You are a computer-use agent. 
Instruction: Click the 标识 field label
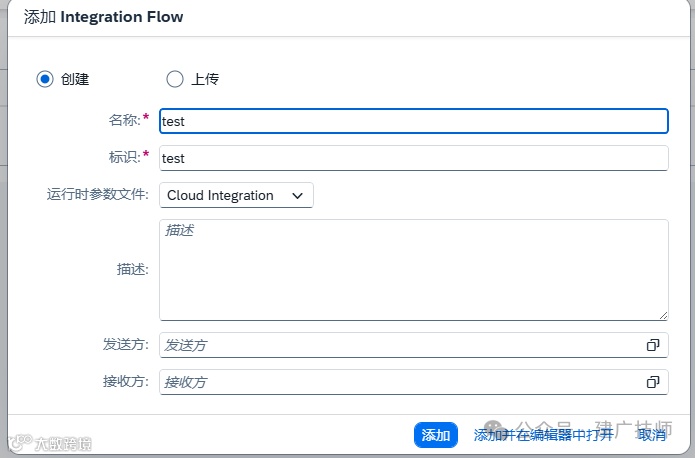(124, 157)
